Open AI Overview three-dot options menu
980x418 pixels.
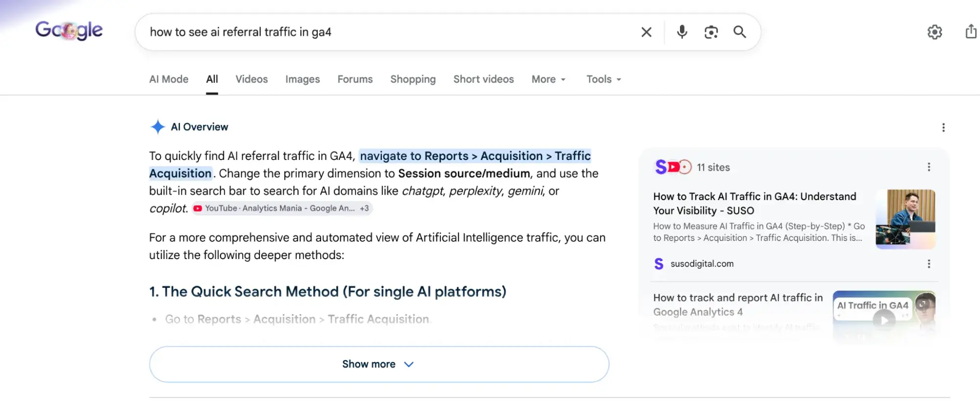point(943,128)
